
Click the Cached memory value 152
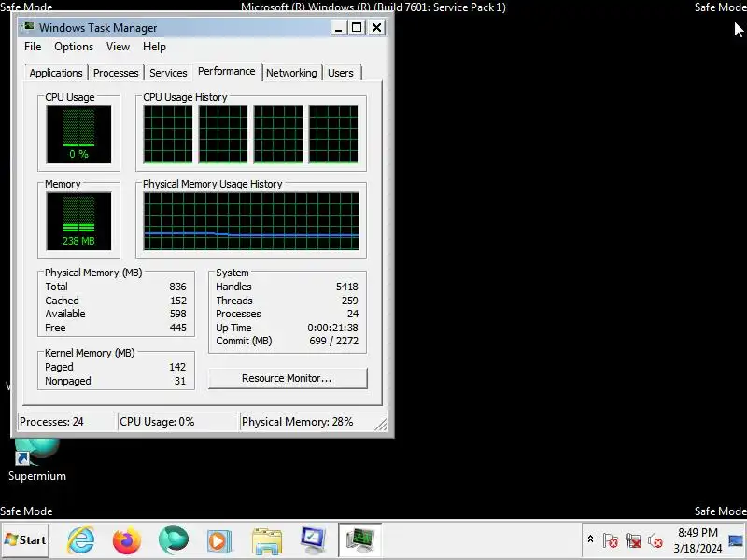[x=178, y=301]
